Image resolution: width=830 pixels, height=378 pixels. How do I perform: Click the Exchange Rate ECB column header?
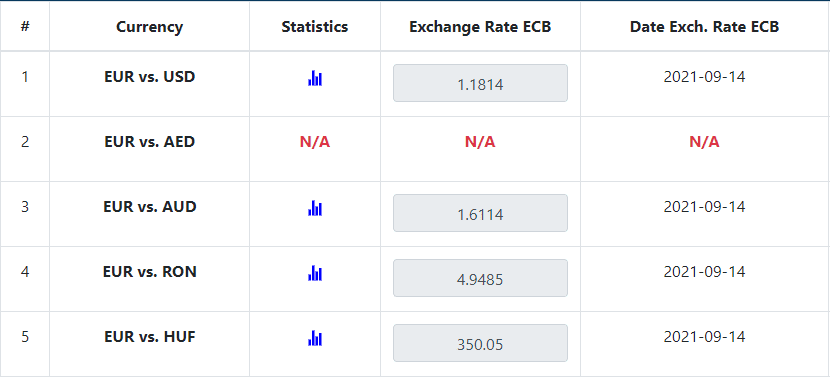click(x=480, y=27)
